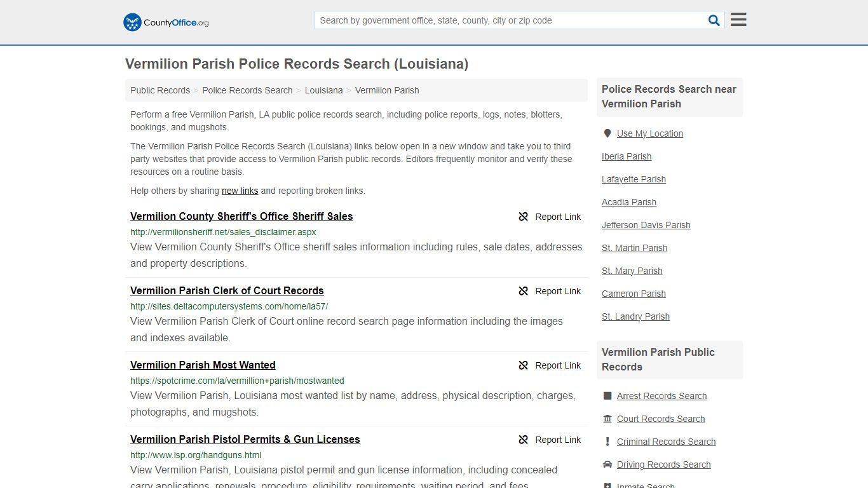
Task: Click the Arrest Records Search icon
Action: coord(607,396)
